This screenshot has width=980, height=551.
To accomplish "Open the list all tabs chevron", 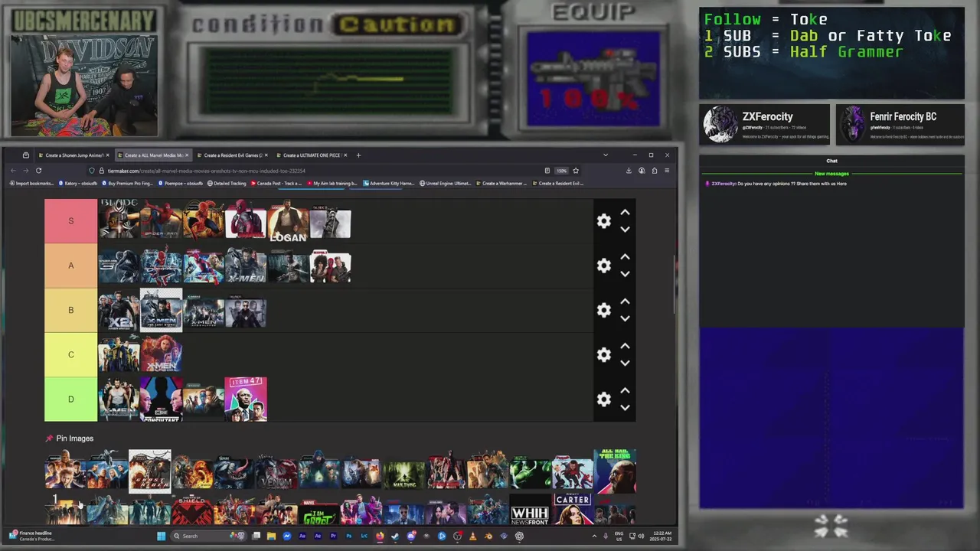I will click(606, 155).
